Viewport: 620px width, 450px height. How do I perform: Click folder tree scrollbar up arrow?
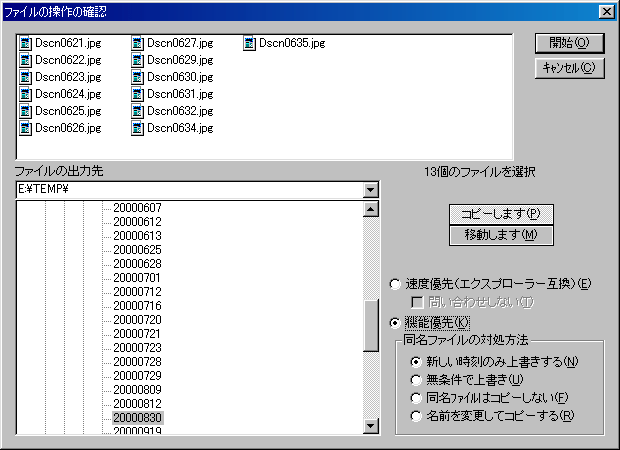(x=370, y=209)
